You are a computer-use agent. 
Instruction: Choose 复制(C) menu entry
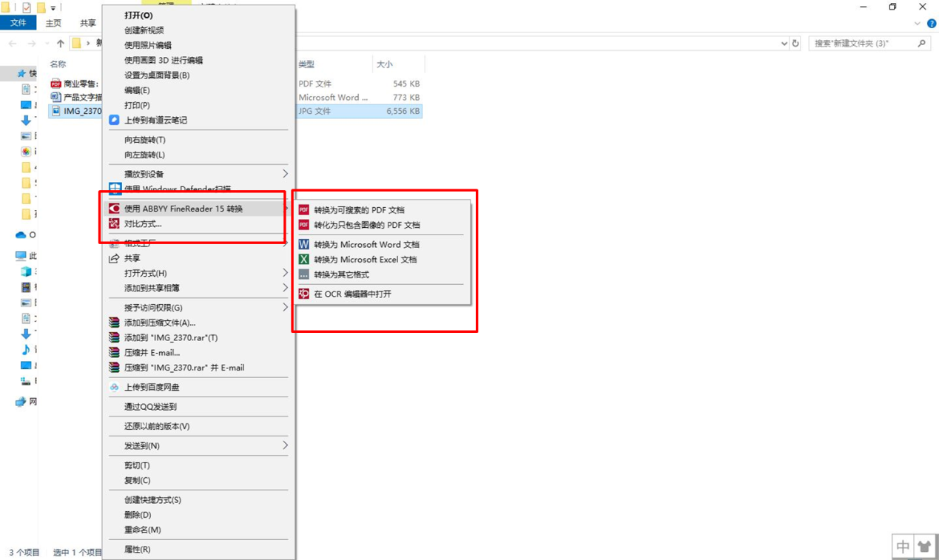point(137,480)
